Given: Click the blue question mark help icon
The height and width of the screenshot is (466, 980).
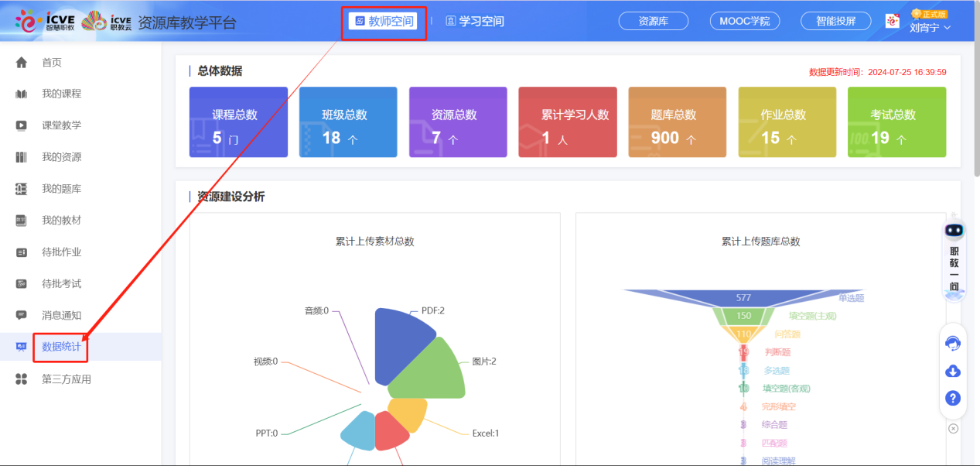Looking at the screenshot, I should [953, 399].
